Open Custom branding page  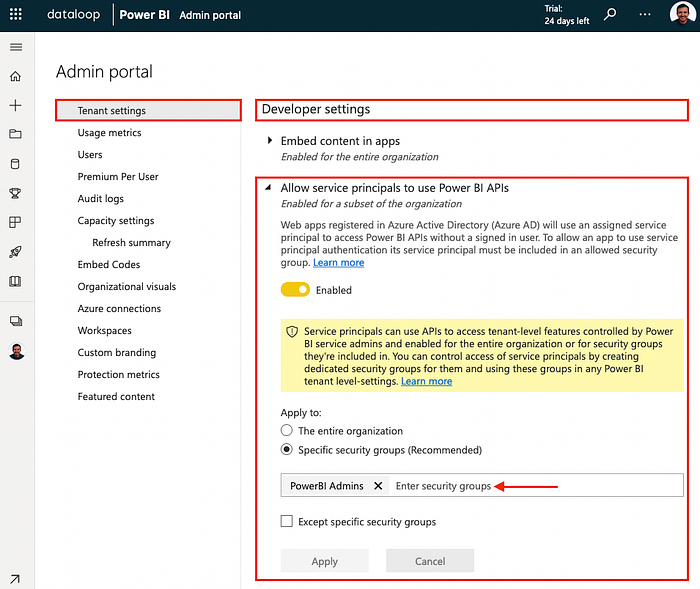[117, 352]
